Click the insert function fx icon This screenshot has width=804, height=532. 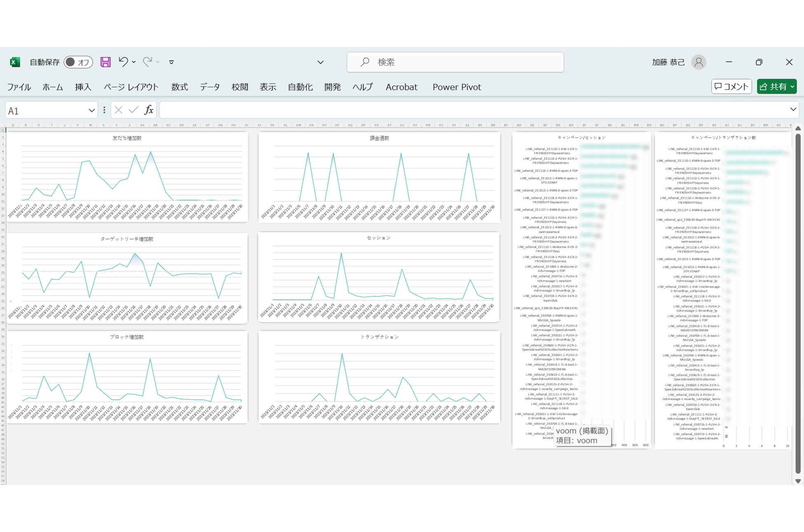tap(149, 110)
